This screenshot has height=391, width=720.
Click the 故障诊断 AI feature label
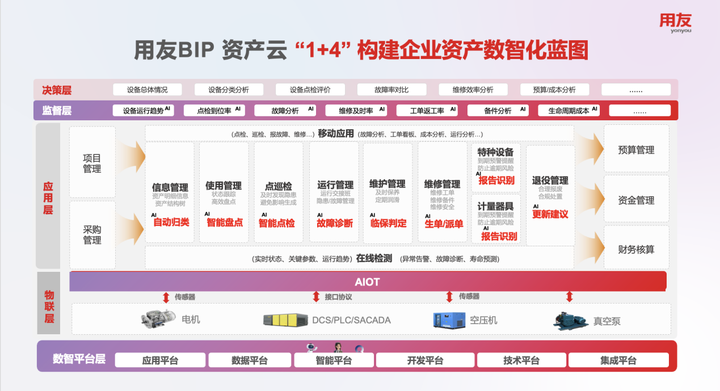pos(334,223)
